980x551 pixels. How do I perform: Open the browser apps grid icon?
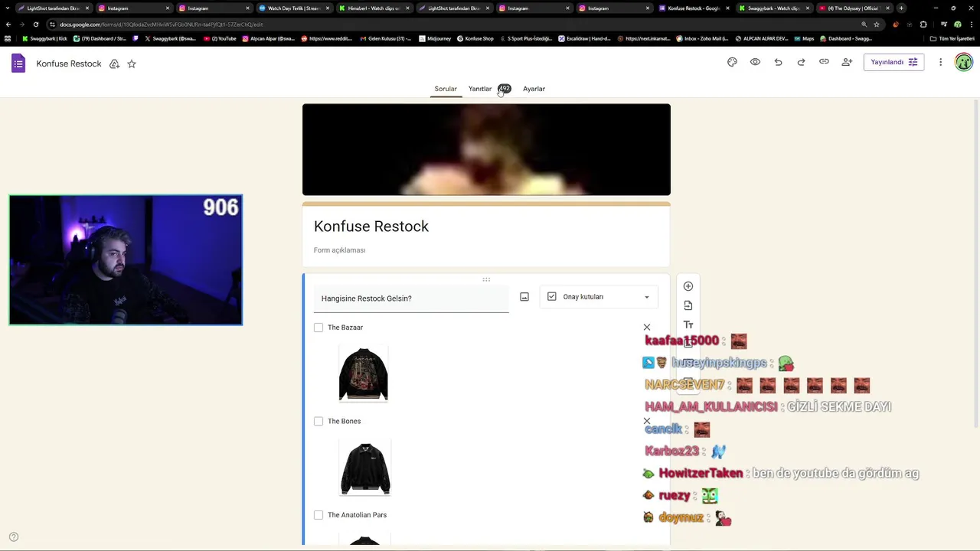(8, 38)
